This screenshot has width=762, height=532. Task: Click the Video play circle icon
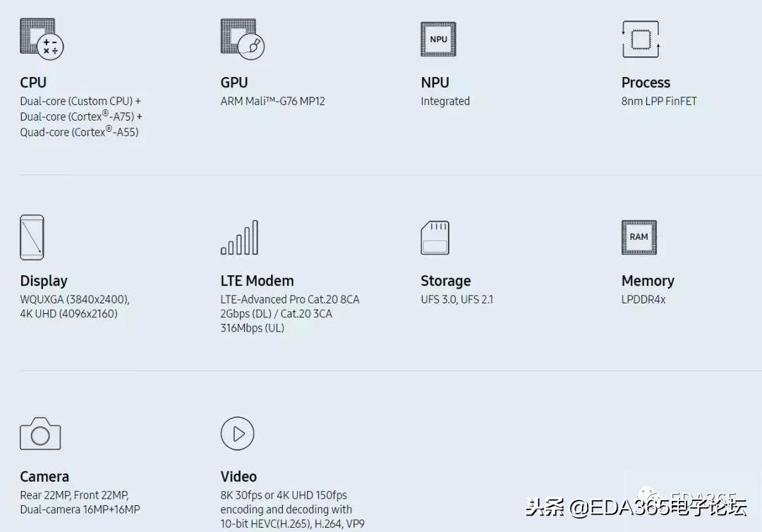[x=237, y=433]
